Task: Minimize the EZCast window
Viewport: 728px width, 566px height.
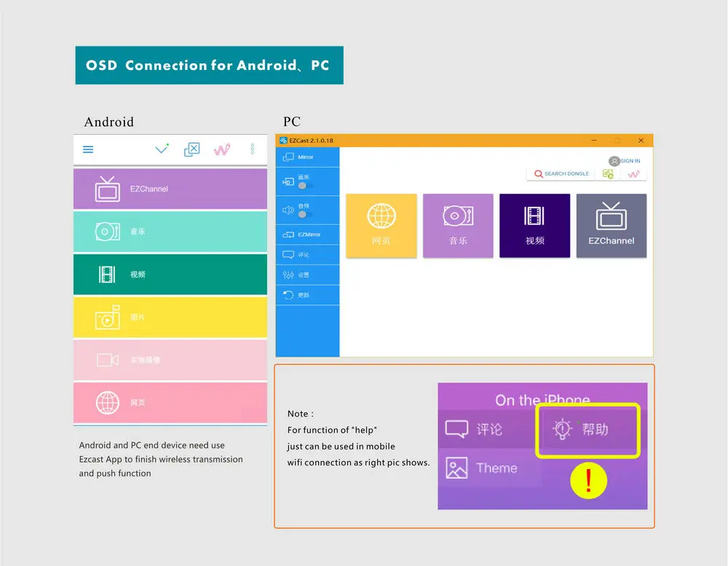Action: click(x=594, y=141)
